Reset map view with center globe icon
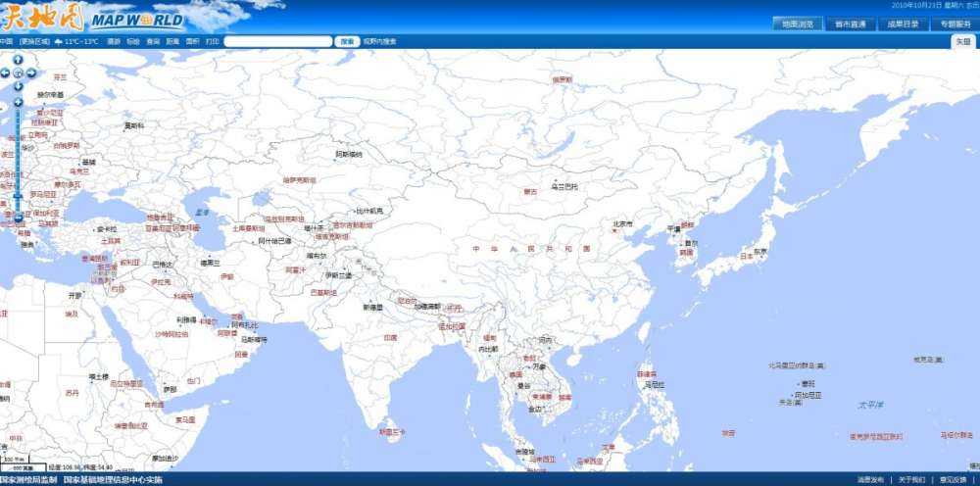The height and width of the screenshot is (486, 980). [18, 73]
